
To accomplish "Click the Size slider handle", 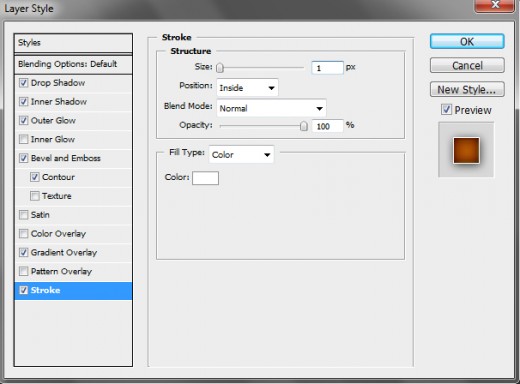I will [220, 68].
